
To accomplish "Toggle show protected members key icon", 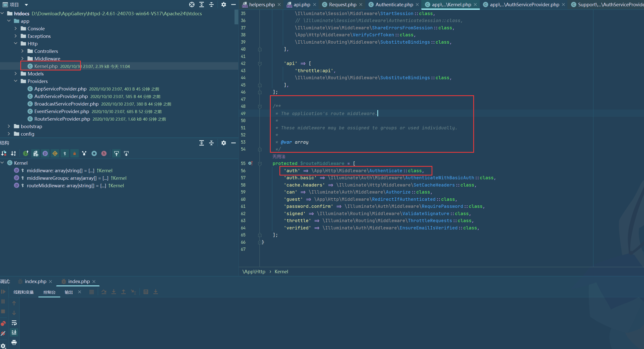I will [x=65, y=153].
